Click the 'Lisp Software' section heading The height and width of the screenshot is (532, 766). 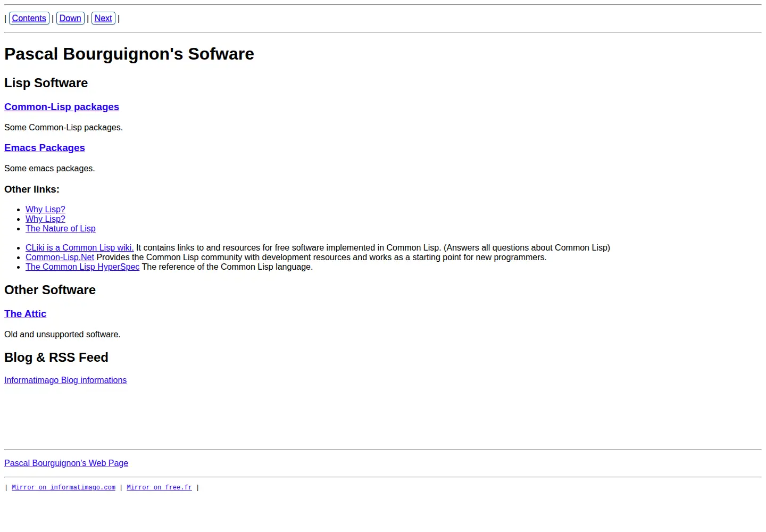(46, 83)
